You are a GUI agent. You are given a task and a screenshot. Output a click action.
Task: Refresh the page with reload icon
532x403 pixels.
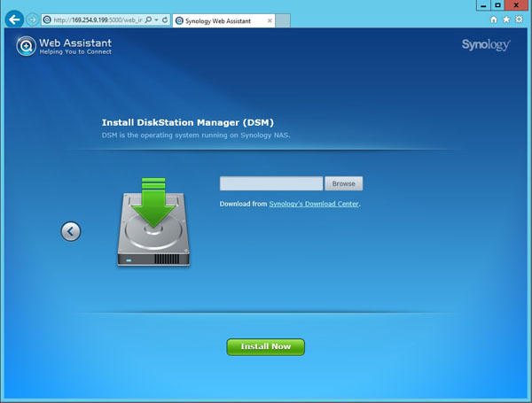(x=165, y=20)
